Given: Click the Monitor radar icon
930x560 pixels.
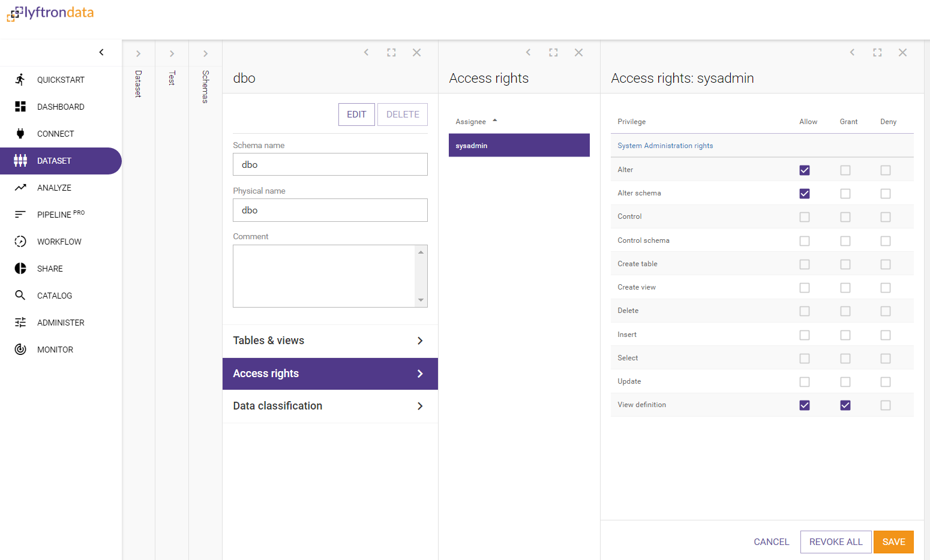Looking at the screenshot, I should point(20,349).
